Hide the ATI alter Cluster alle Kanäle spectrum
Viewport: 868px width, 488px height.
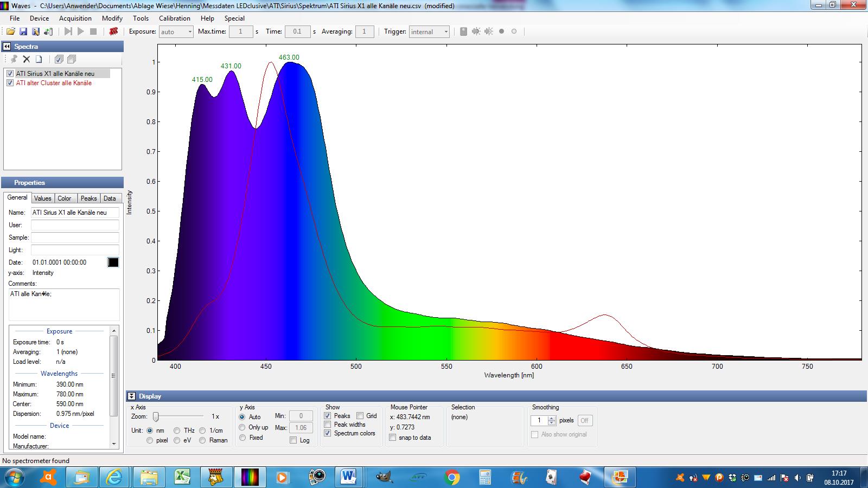click(x=10, y=83)
